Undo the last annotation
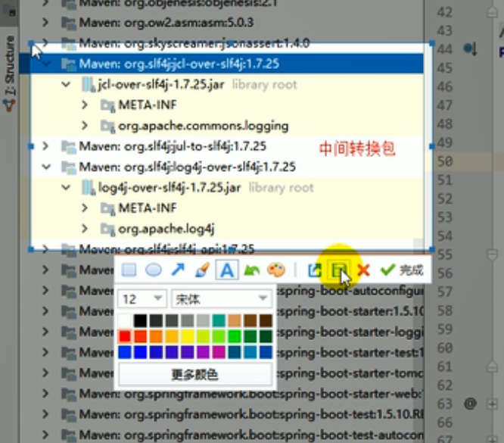The width and height of the screenshot is (504, 443). click(x=252, y=270)
